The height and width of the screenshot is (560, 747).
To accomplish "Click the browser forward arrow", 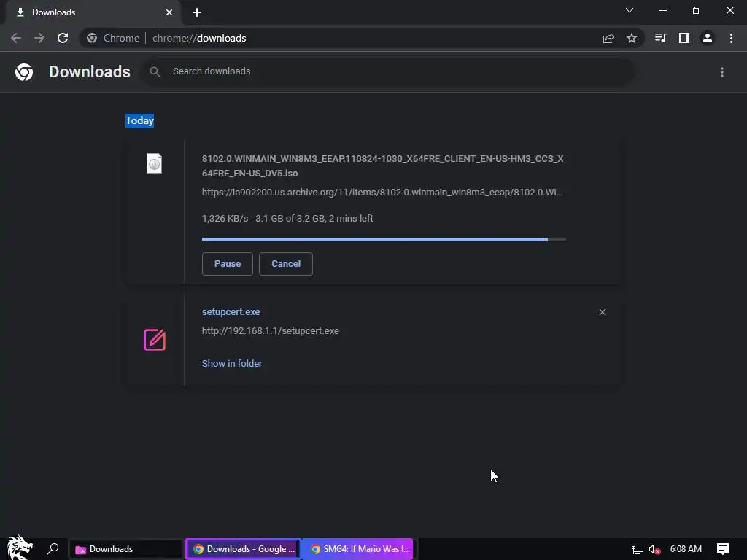I will click(39, 38).
